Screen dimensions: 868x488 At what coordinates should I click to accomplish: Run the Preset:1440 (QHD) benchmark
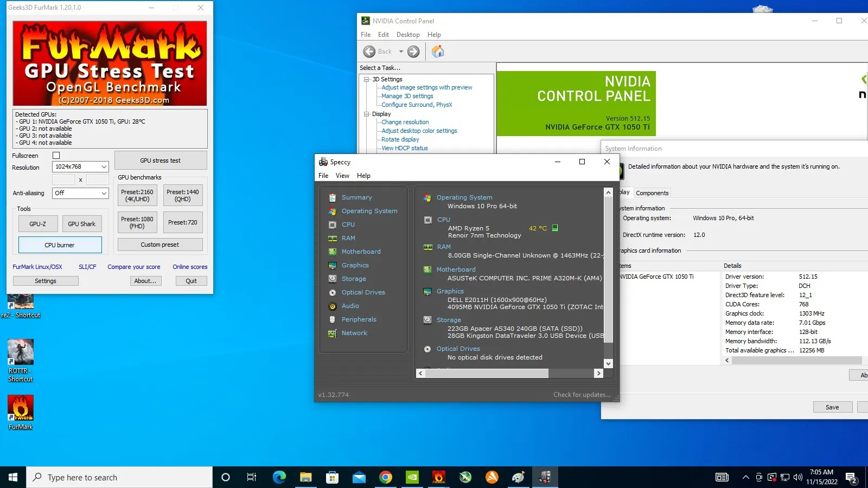click(183, 195)
